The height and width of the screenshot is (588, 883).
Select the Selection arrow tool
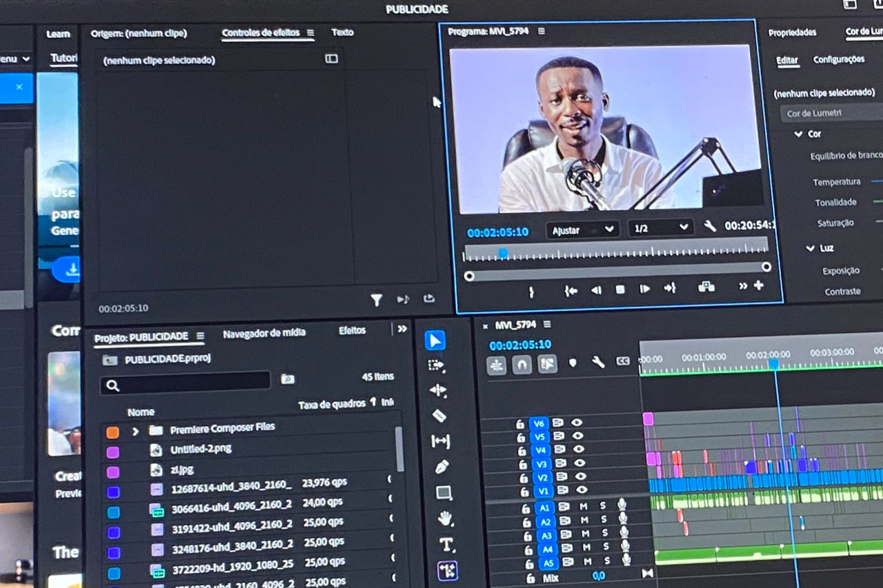(x=435, y=341)
